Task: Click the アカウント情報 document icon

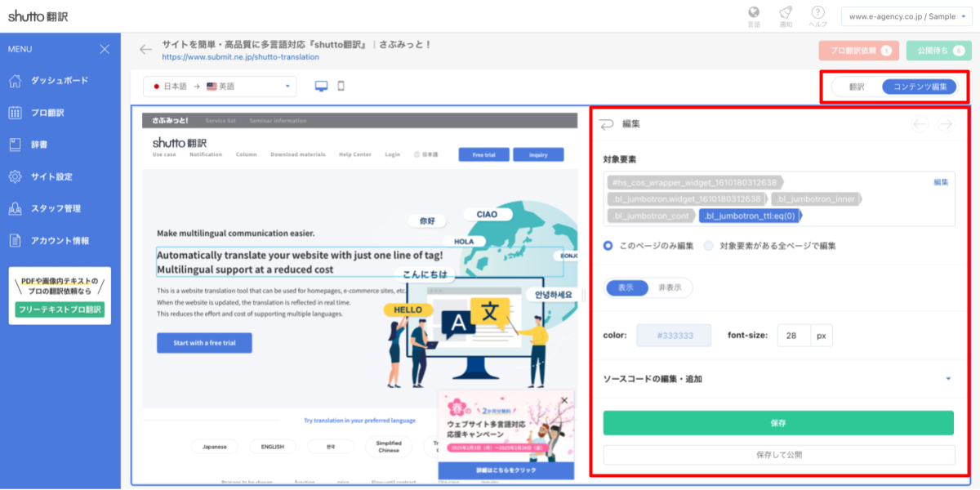Action: point(15,240)
